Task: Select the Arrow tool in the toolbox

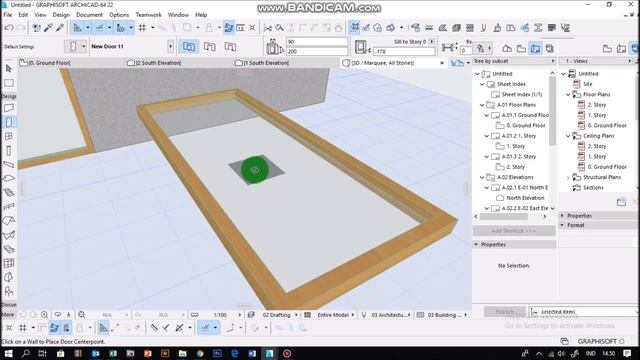Action: (x=9, y=69)
